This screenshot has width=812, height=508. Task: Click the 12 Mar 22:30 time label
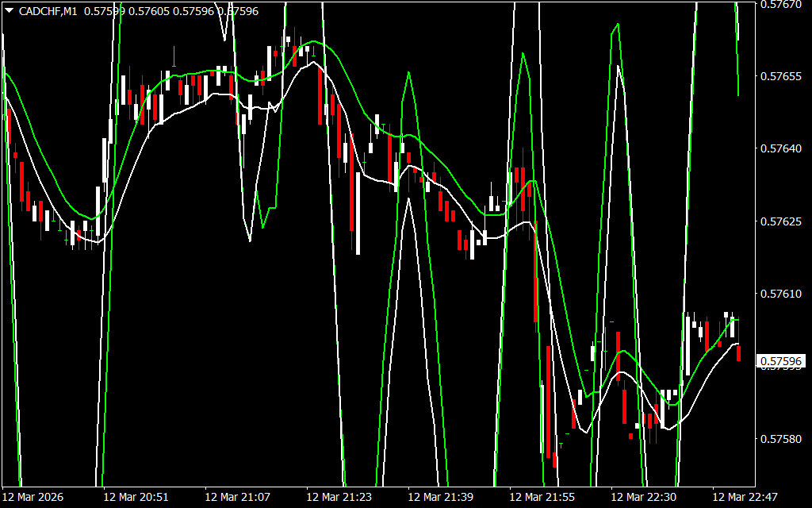pyautogui.click(x=643, y=497)
